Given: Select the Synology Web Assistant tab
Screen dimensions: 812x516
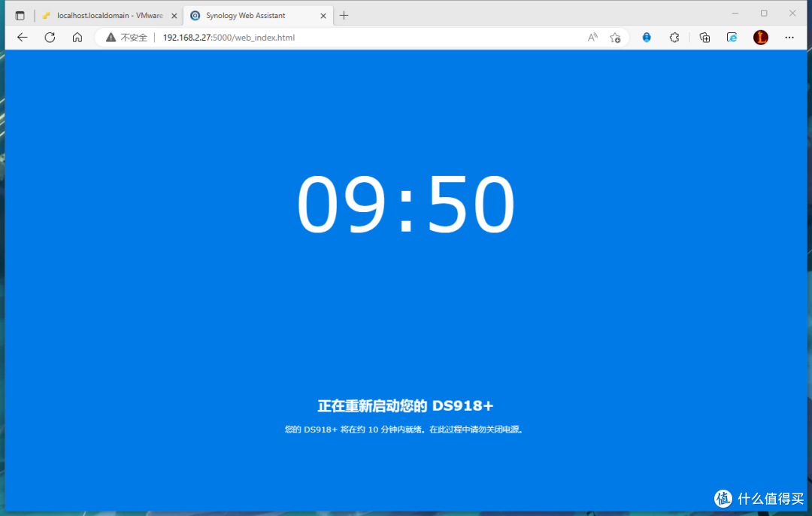Looking at the screenshot, I should click(248, 15).
